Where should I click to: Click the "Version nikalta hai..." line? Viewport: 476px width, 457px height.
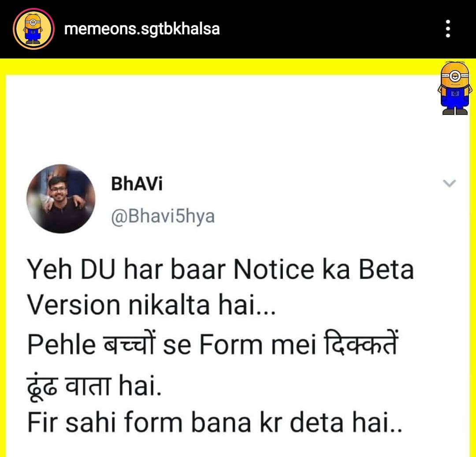click(152, 305)
